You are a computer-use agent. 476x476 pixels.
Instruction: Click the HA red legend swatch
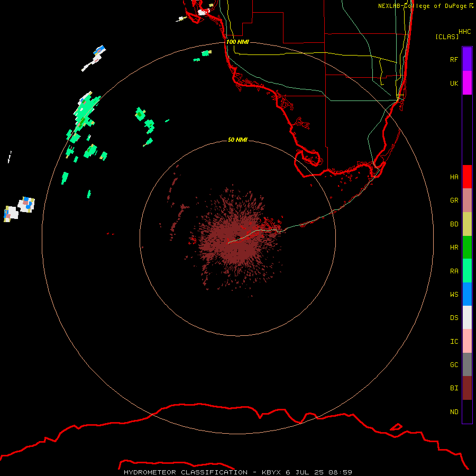point(467,177)
